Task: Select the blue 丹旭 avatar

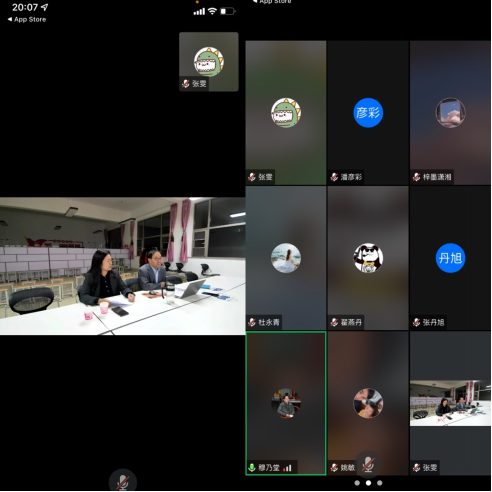Action: point(450,258)
